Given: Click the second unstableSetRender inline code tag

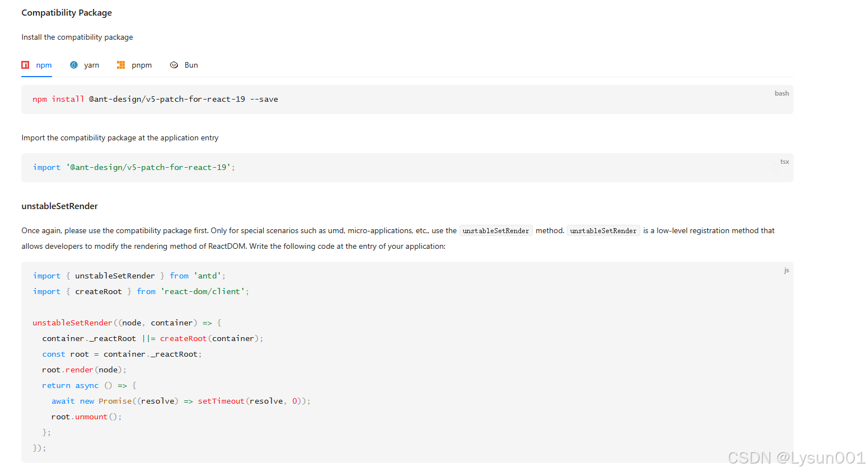Looking at the screenshot, I should 603,230.
